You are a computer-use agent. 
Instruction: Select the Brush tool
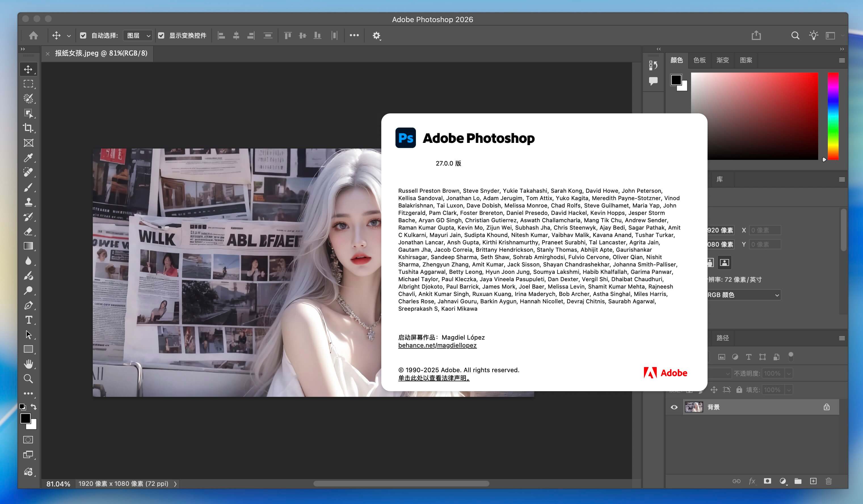pos(28,187)
